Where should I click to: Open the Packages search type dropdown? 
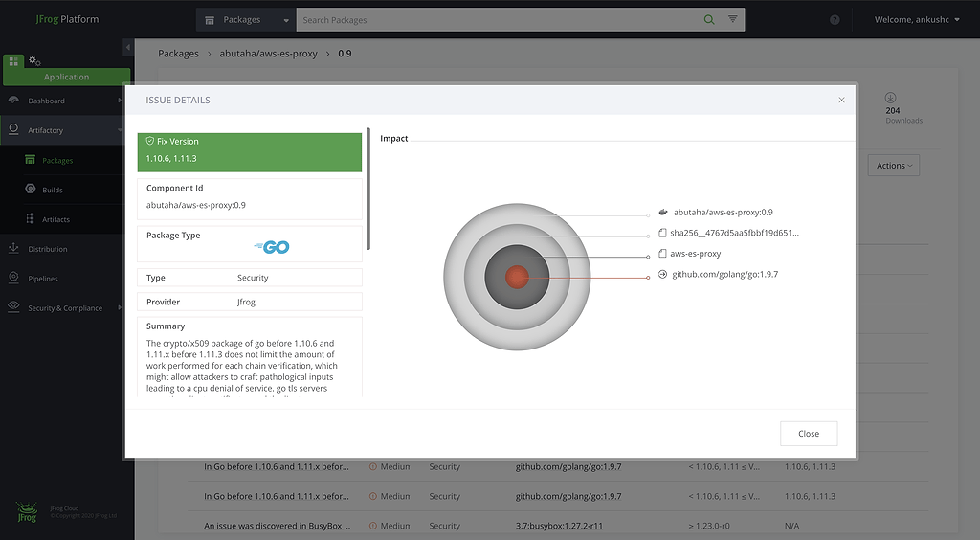coord(246,20)
